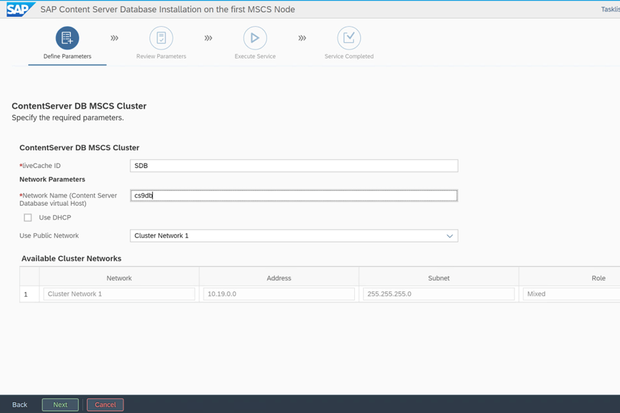Select the Execute Service step icon

click(x=255, y=38)
